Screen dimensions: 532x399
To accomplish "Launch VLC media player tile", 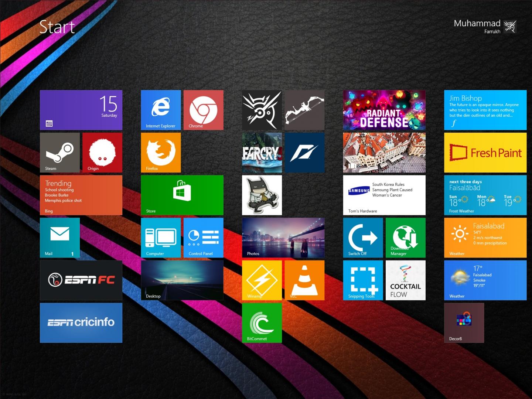I will 304,280.
